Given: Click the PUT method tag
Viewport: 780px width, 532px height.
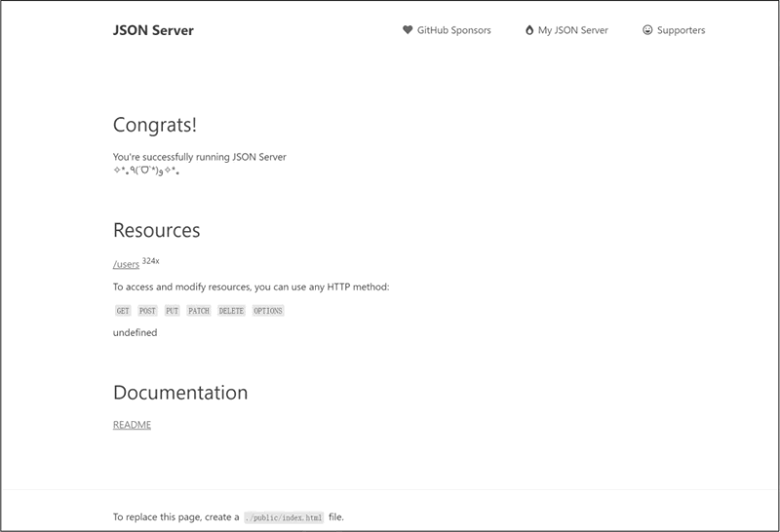Looking at the screenshot, I should [173, 311].
